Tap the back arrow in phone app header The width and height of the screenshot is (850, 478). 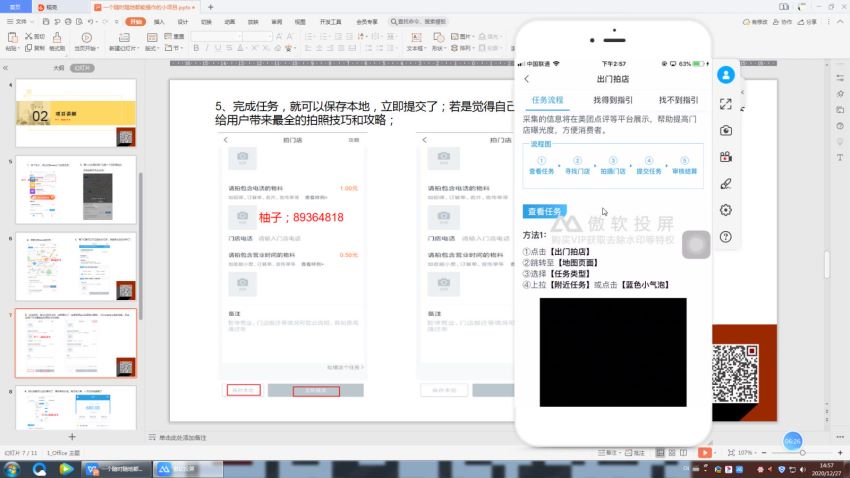[527, 79]
